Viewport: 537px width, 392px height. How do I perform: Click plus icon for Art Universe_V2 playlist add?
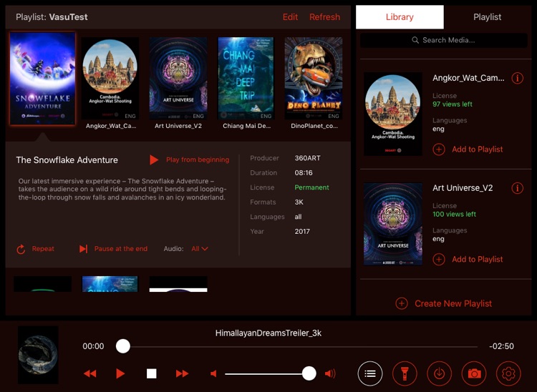(439, 259)
